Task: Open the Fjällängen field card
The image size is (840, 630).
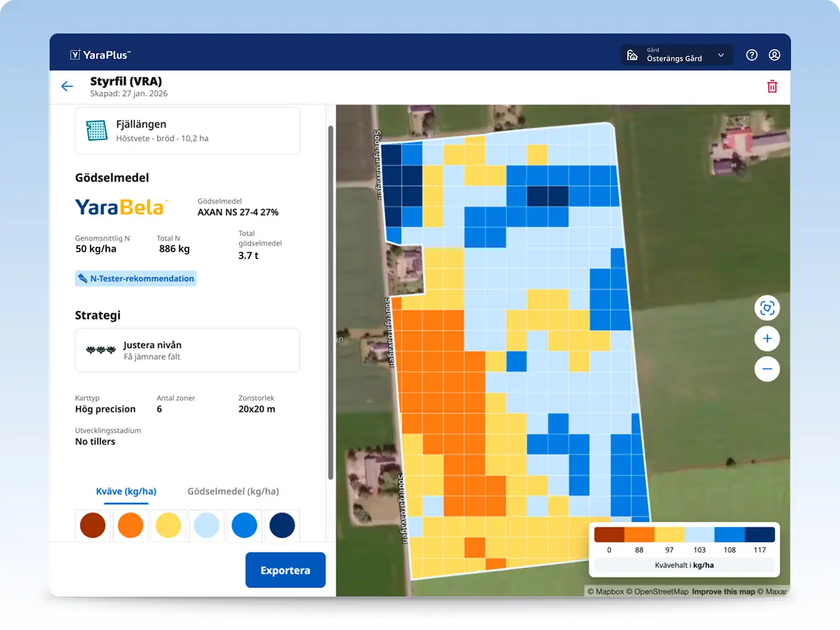Action: coord(187,131)
